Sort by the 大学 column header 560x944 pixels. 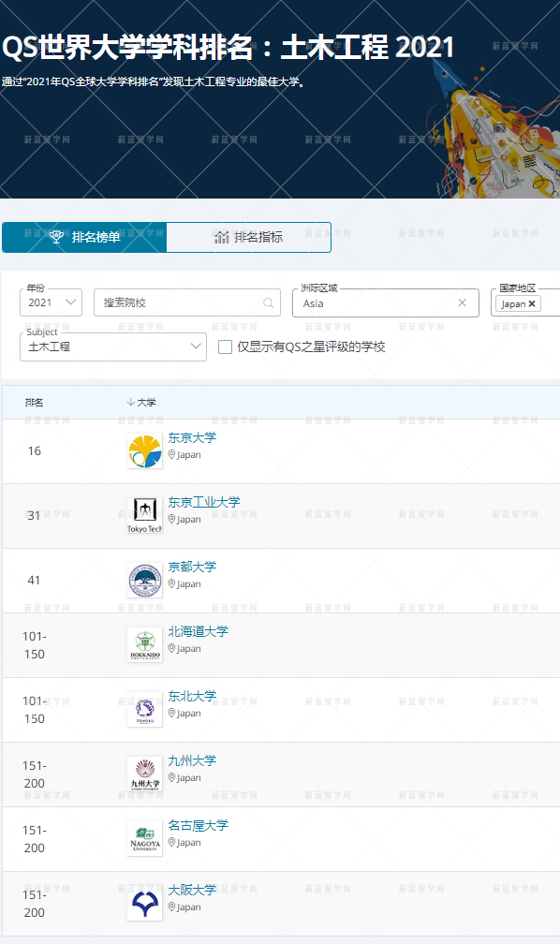coord(146,402)
